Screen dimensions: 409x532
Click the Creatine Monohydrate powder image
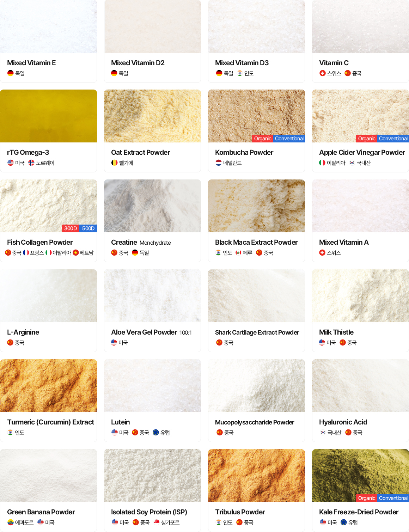[152, 206]
